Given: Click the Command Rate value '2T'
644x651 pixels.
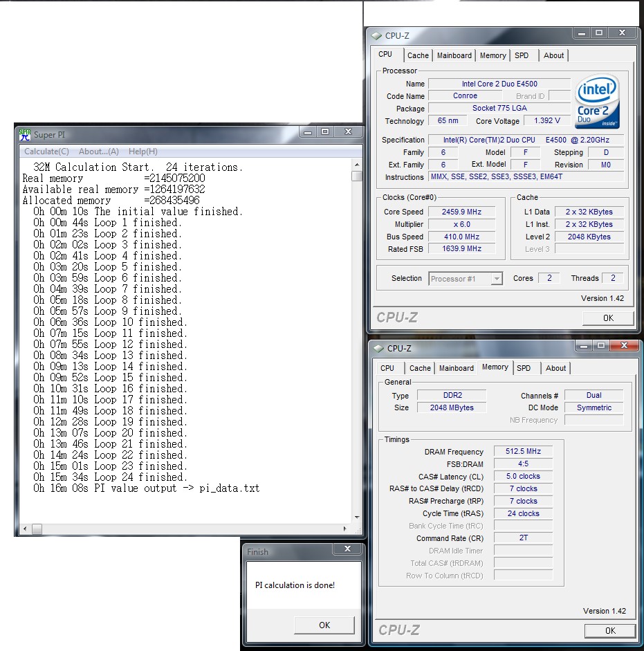Looking at the screenshot, I should [x=523, y=538].
